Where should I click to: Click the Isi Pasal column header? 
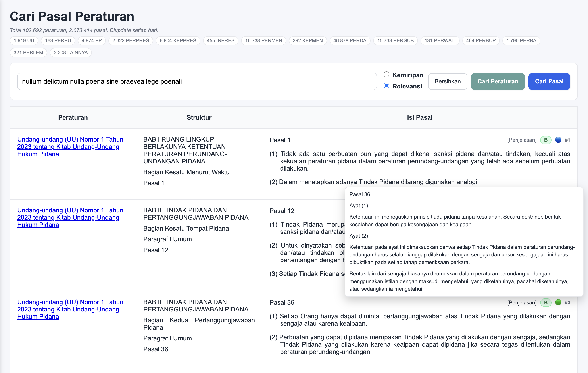pyautogui.click(x=419, y=117)
